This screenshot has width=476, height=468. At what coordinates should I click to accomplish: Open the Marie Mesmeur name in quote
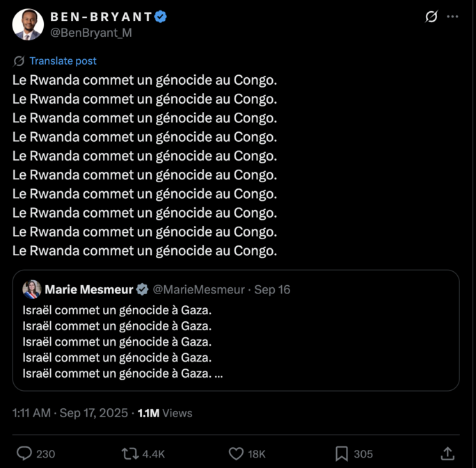(x=89, y=289)
